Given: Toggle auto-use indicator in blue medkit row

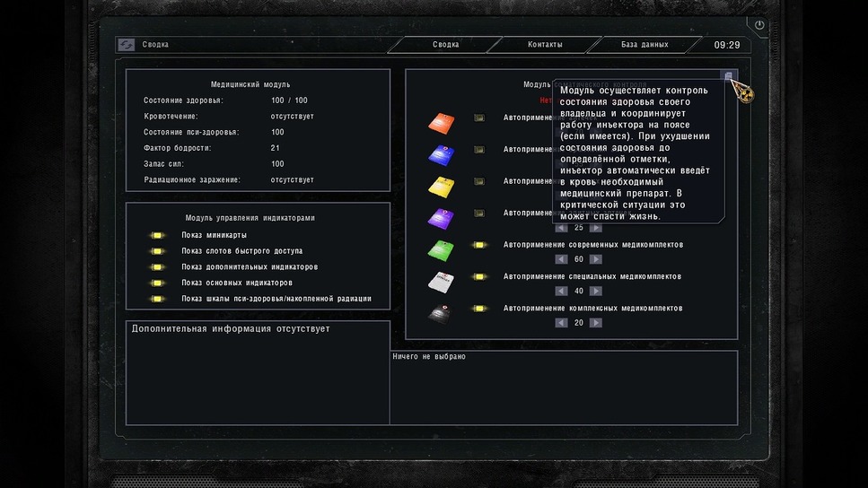Looking at the screenshot, I should tap(478, 150).
